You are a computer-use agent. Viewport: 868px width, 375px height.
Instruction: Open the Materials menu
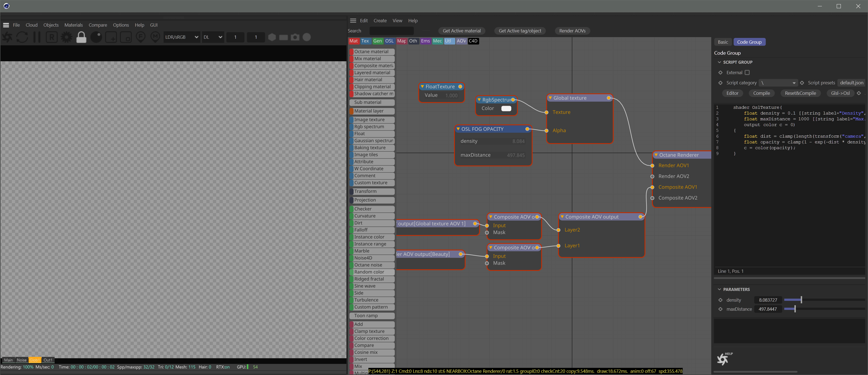click(74, 25)
